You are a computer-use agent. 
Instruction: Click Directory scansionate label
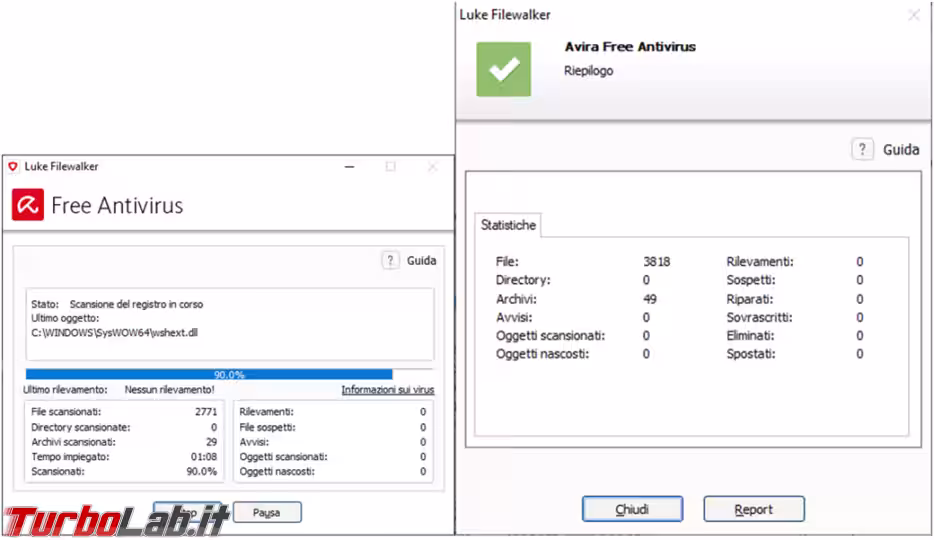pyautogui.click(x=80, y=427)
